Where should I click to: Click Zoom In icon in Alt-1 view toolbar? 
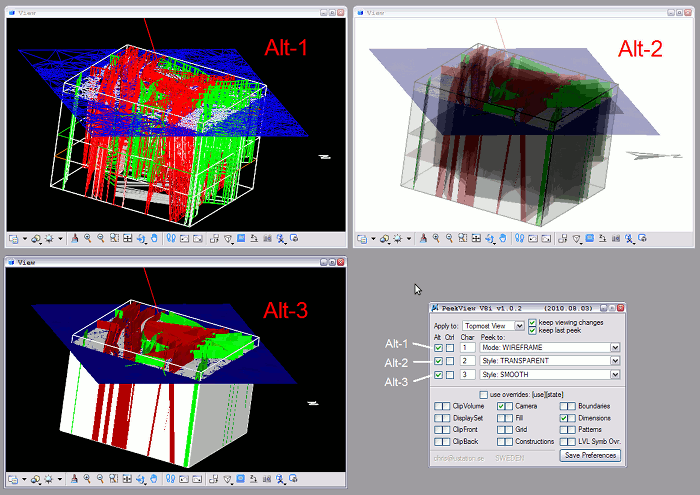point(89,239)
